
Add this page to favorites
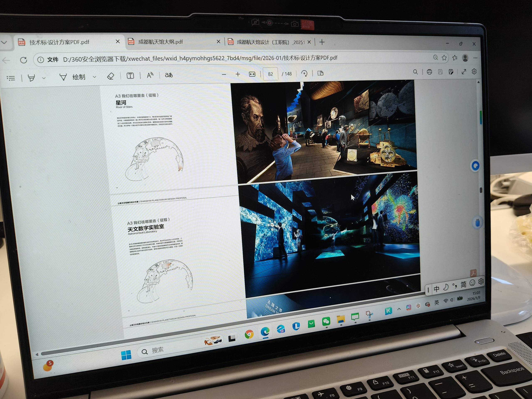pyautogui.click(x=444, y=58)
